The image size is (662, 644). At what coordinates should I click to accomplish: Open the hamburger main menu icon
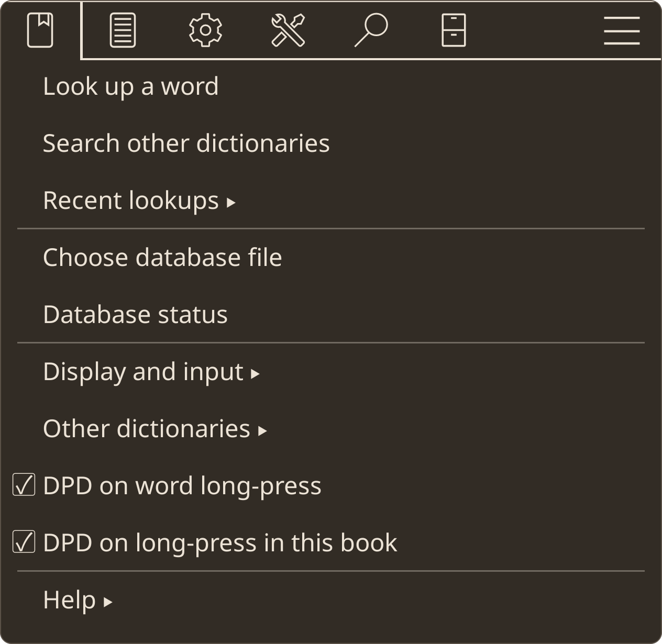pos(622,30)
